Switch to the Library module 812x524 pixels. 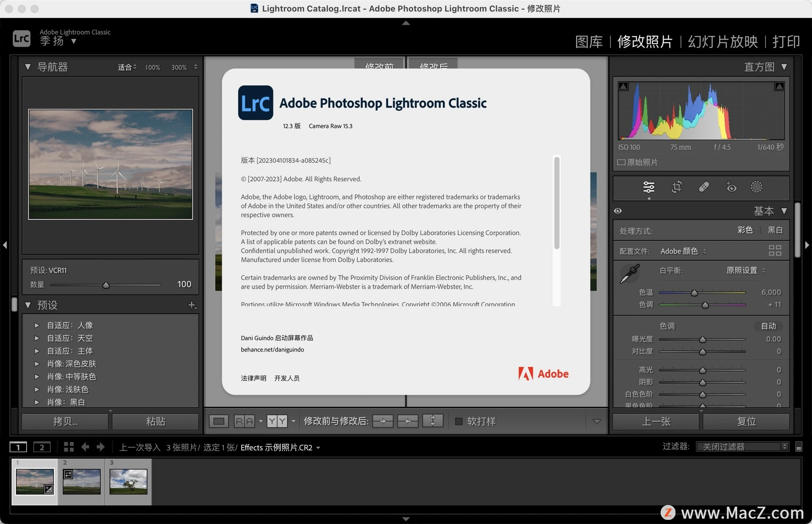point(589,41)
